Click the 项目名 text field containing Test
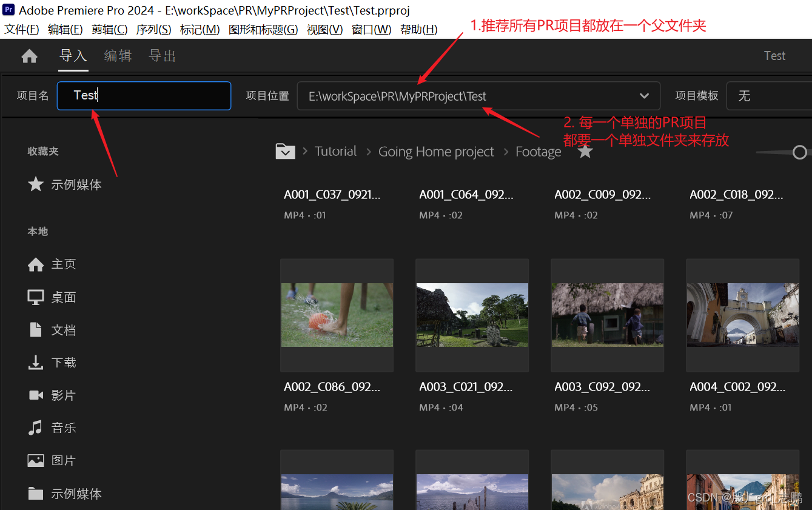This screenshot has height=510, width=812. [x=144, y=96]
